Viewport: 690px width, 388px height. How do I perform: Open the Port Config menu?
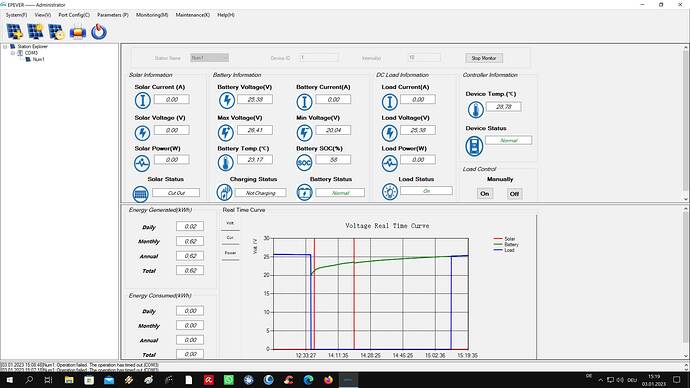pos(74,15)
